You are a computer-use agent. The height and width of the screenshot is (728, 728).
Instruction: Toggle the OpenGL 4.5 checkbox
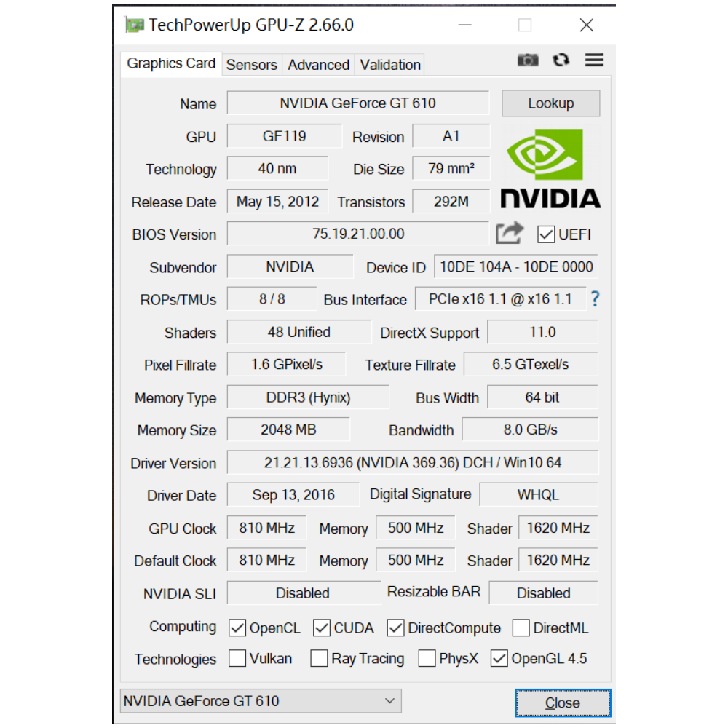[x=499, y=658]
